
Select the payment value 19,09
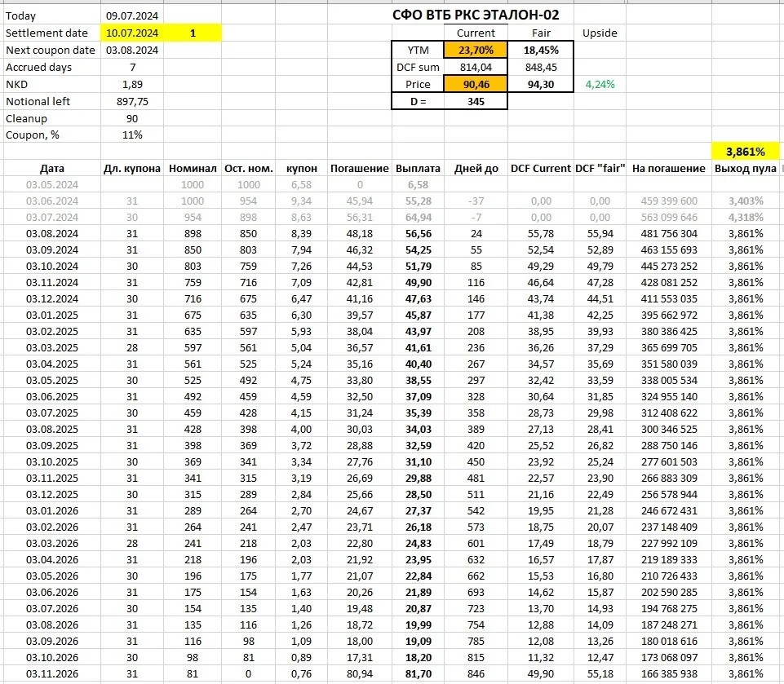pyautogui.click(x=419, y=641)
